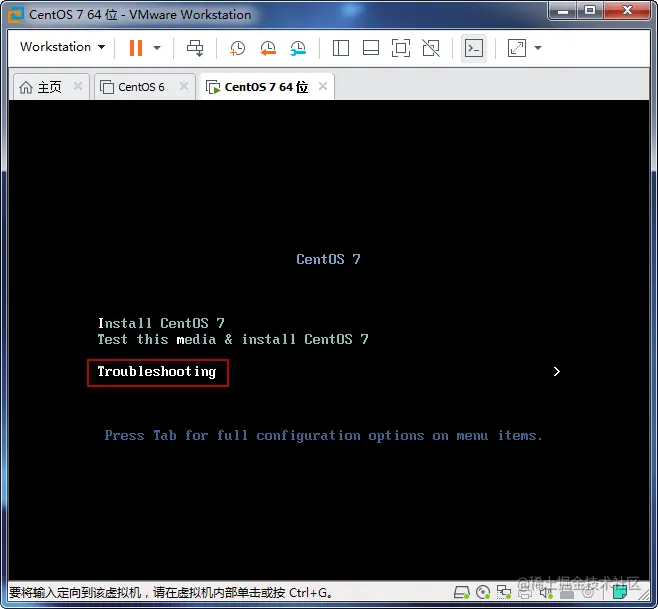Image resolution: width=658 pixels, height=609 pixels.
Task: Close the CentOS 6 tab
Action: pos(184,86)
